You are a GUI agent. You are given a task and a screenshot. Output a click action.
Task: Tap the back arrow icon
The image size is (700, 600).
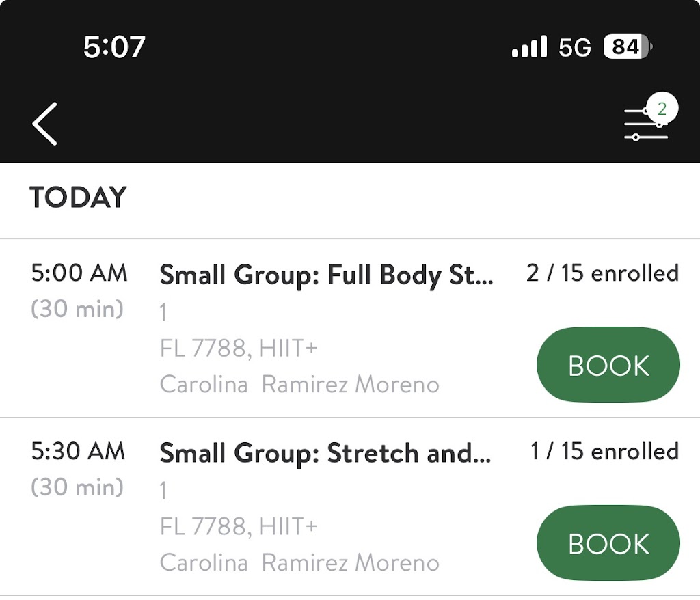click(44, 124)
